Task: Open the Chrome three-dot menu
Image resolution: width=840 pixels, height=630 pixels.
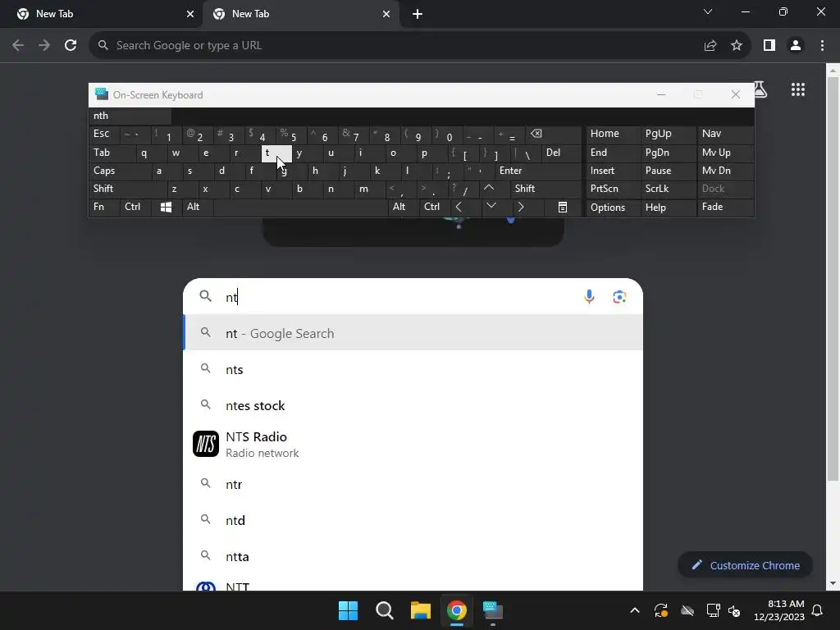Action: pyautogui.click(x=822, y=46)
